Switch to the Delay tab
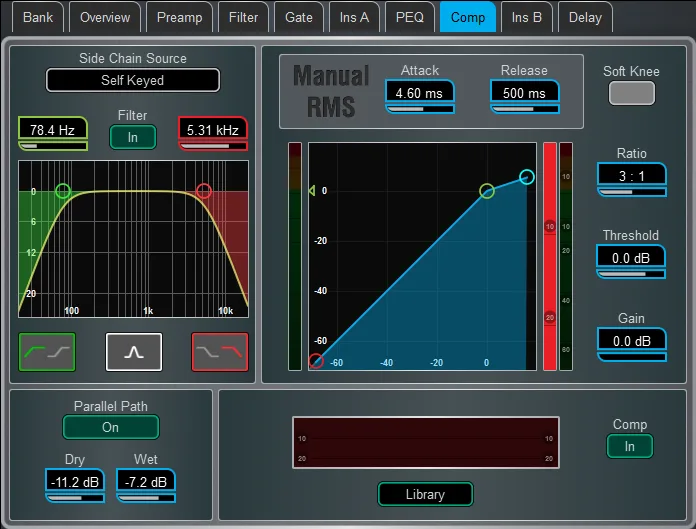Image resolution: width=696 pixels, height=529 pixels. click(x=585, y=17)
